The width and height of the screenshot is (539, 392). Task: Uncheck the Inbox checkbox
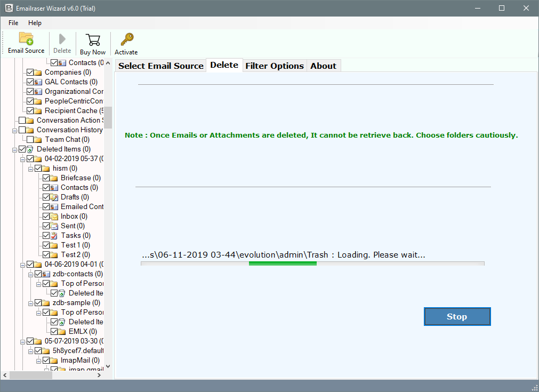pyautogui.click(x=46, y=217)
